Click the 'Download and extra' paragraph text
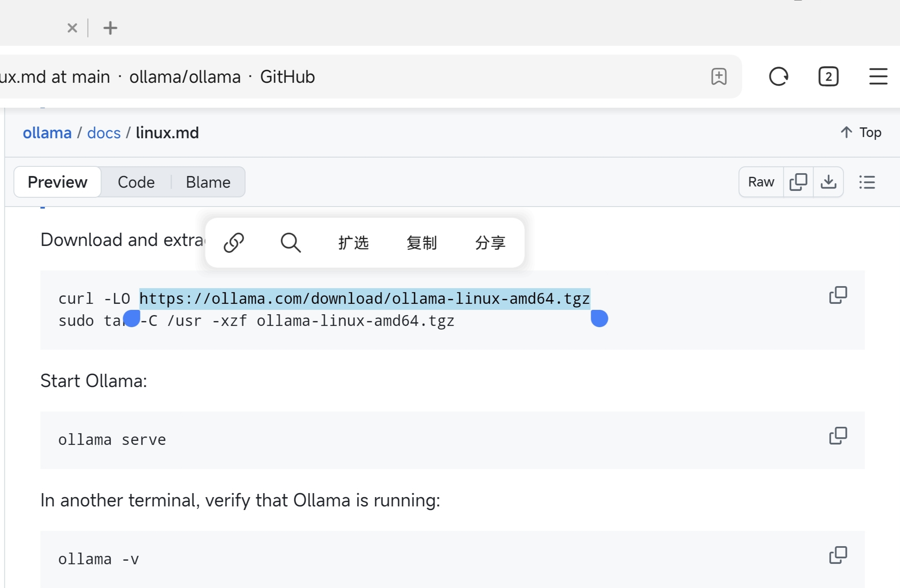Image resolution: width=900 pixels, height=588 pixels. pos(123,240)
